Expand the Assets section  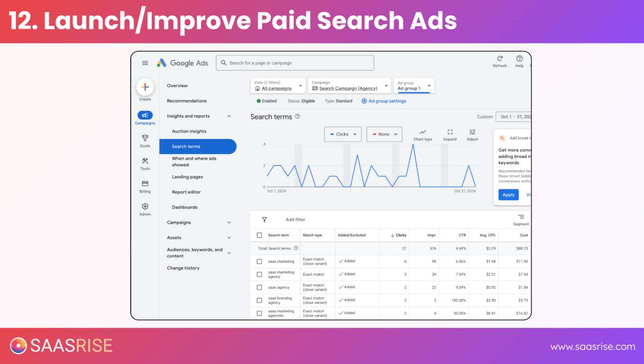(x=229, y=238)
